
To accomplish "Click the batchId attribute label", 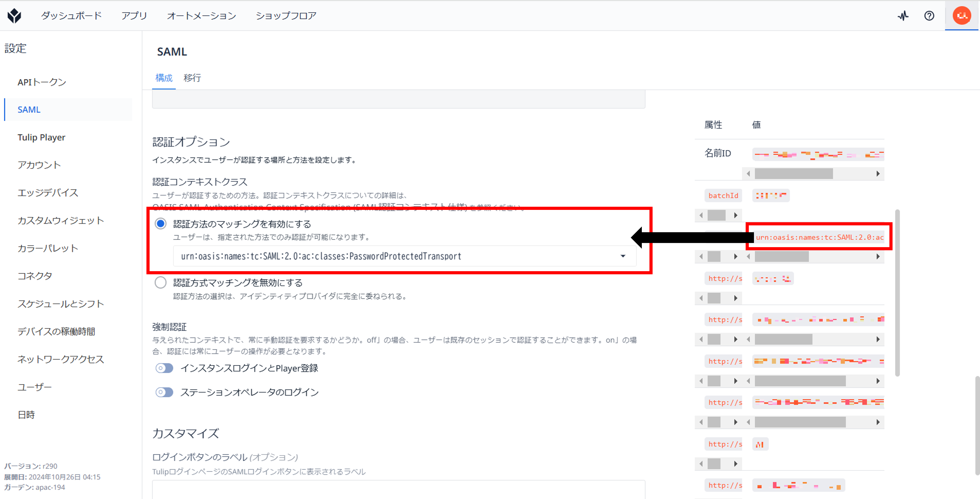I will tap(723, 196).
